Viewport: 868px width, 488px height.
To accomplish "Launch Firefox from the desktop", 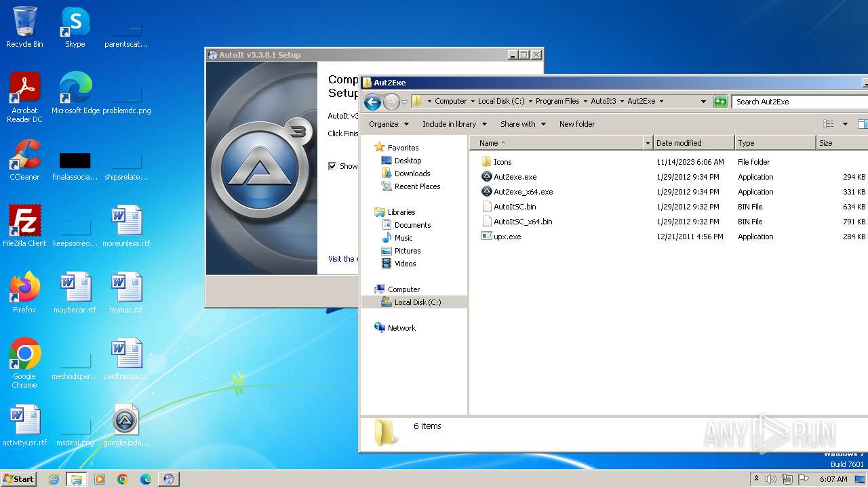I will click(x=24, y=293).
